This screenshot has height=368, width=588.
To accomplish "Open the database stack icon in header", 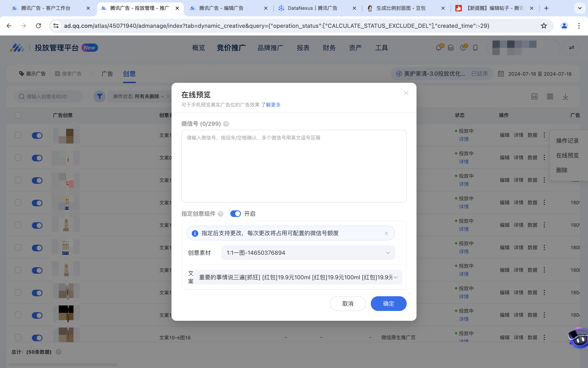I will tap(451, 48).
